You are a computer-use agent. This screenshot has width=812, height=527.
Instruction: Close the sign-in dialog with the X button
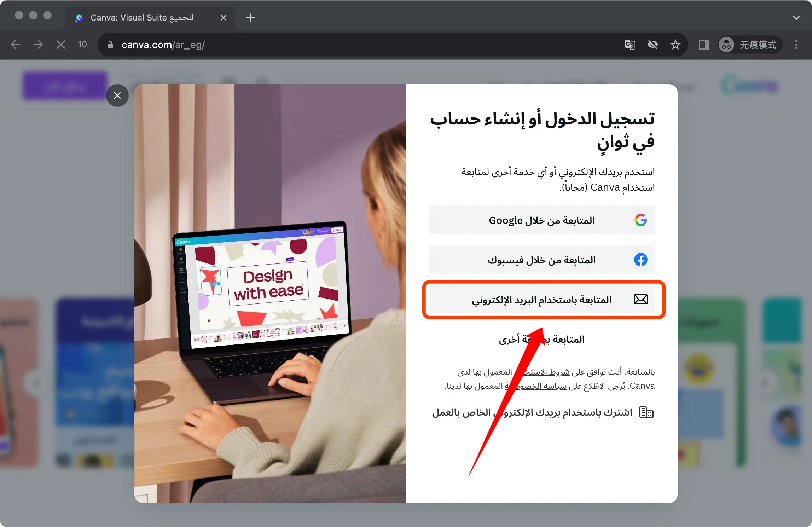[x=117, y=95]
